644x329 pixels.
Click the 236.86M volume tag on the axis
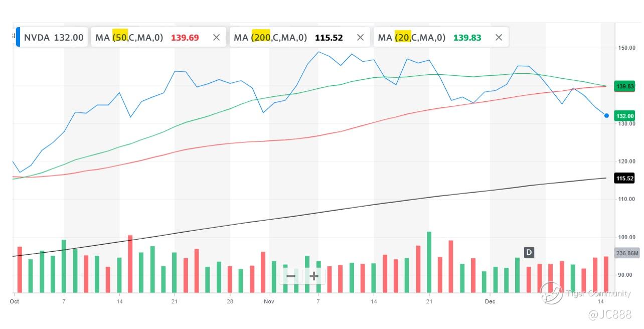pos(627,253)
